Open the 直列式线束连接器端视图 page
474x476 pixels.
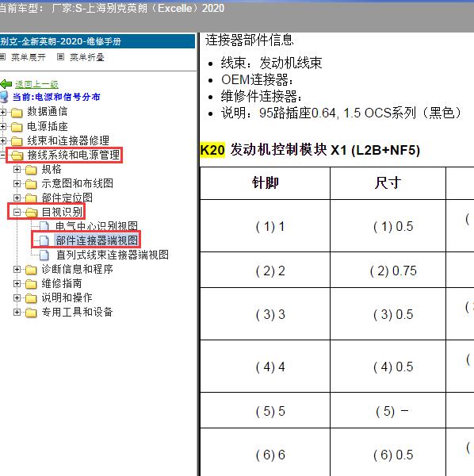coord(113,255)
